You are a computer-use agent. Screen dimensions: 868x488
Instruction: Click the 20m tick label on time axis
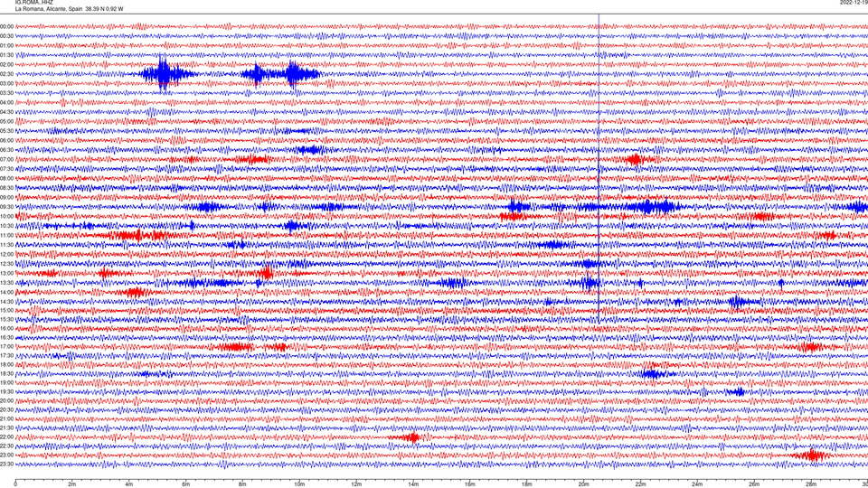[583, 484]
